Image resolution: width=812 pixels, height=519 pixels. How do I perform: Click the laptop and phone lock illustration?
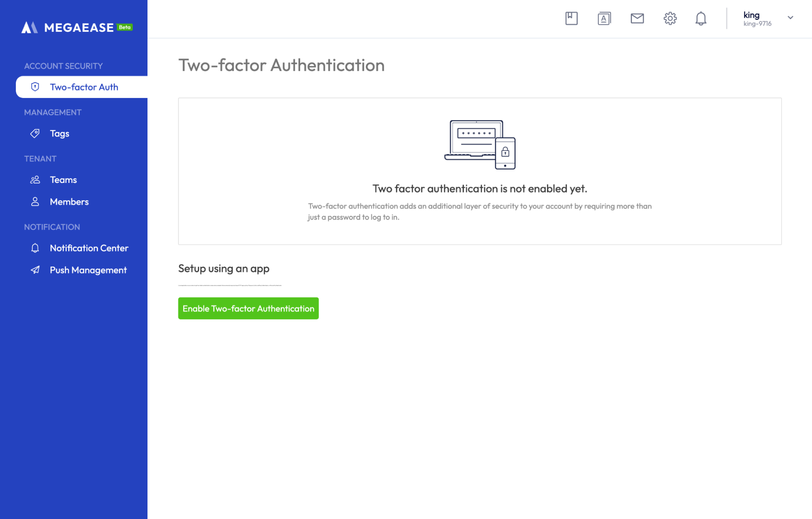click(480, 145)
